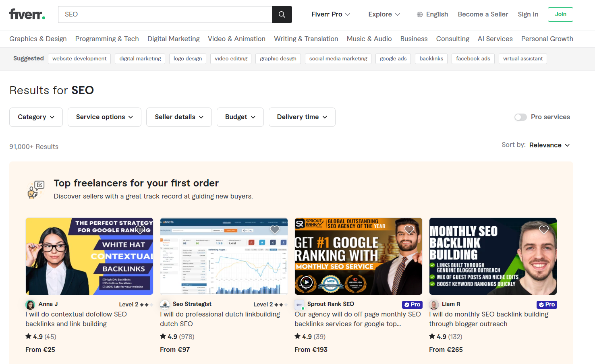Change Sort by Relevance dropdown
Viewport: 595px width, 364px height.
[x=549, y=145]
